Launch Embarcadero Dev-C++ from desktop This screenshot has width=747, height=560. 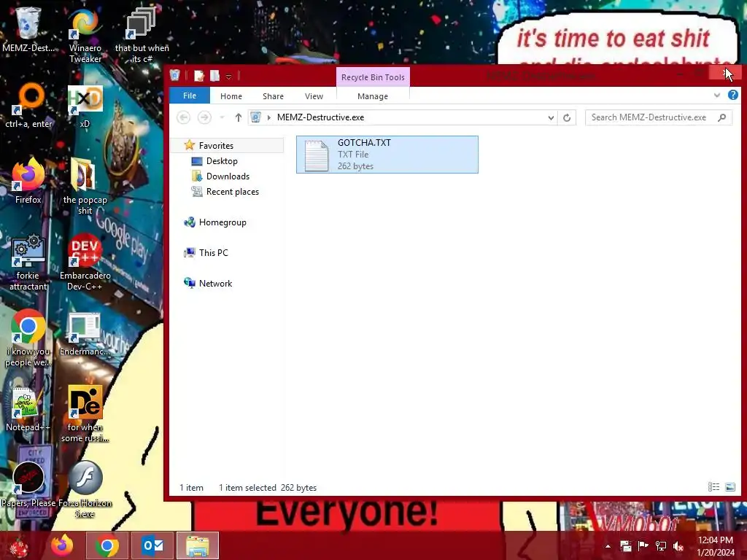pos(85,262)
